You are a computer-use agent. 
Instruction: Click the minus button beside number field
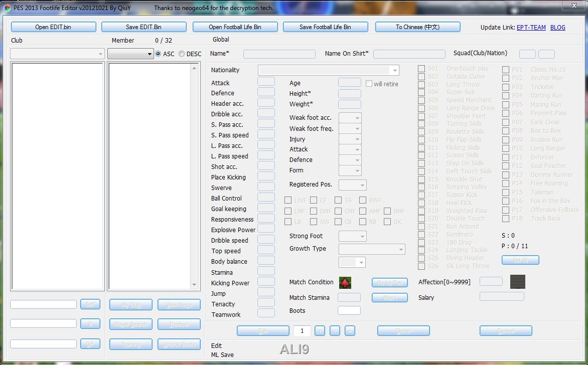click(x=335, y=331)
